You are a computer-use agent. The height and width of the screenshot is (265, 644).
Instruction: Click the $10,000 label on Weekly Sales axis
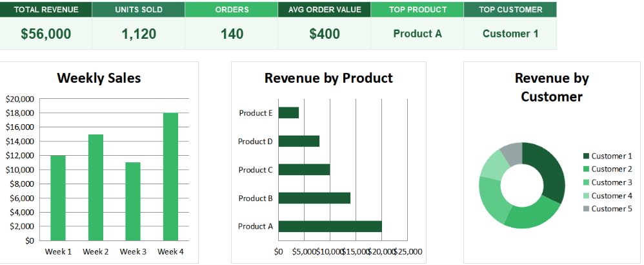click(20, 169)
